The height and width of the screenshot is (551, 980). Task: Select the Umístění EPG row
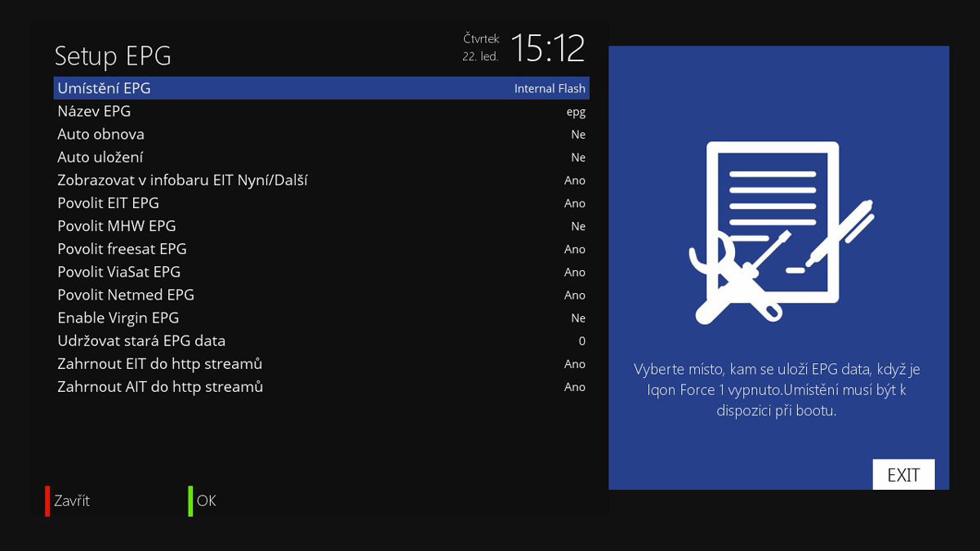coord(322,88)
